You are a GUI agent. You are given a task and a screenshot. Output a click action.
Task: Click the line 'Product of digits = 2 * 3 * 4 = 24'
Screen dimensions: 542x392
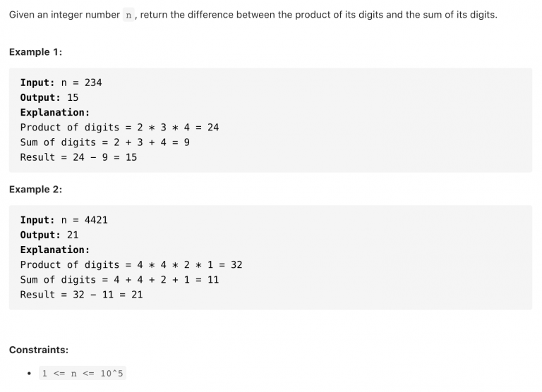(x=119, y=128)
